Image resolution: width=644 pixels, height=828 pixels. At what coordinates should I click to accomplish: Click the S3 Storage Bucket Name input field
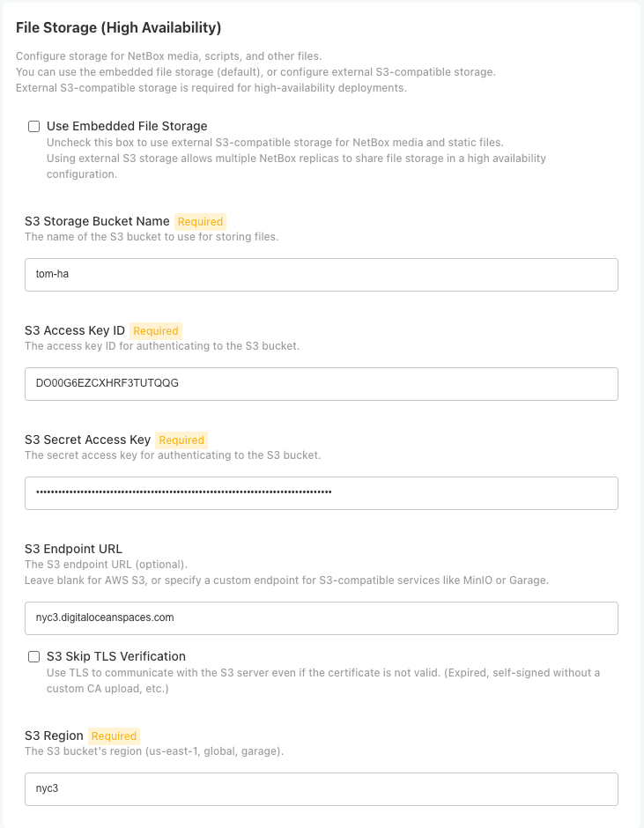coord(322,274)
